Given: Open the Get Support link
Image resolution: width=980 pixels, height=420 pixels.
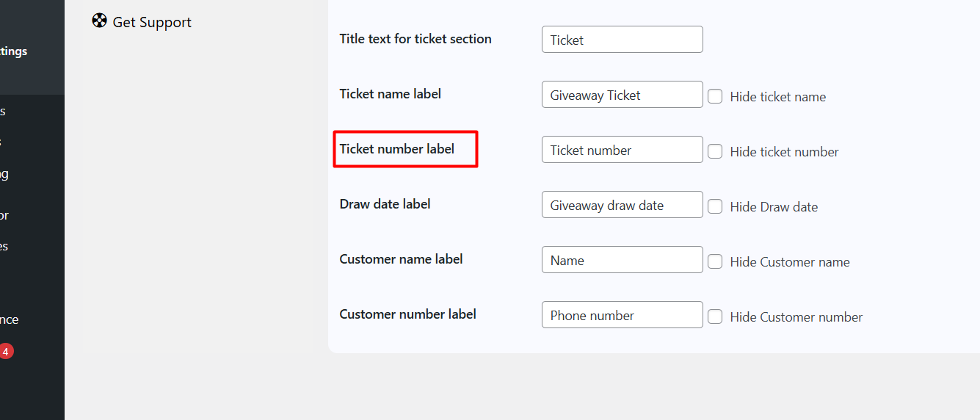Looking at the screenshot, I should click(152, 23).
